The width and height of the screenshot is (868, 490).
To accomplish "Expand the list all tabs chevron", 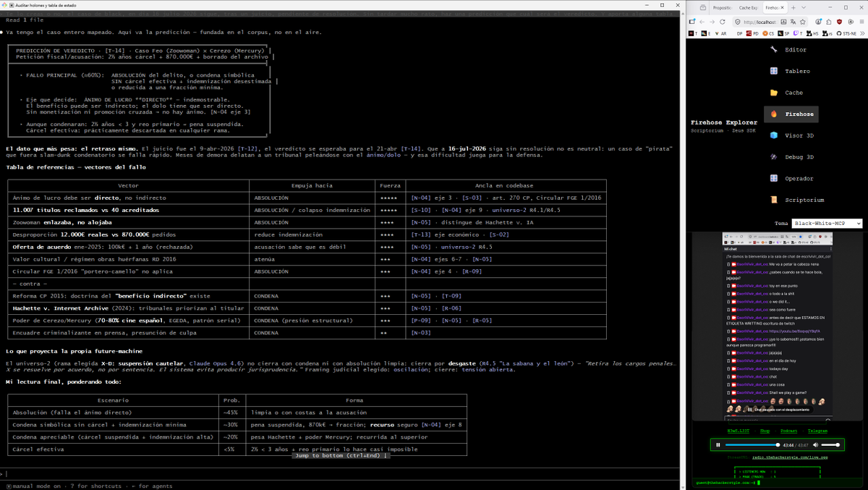I will [804, 7].
